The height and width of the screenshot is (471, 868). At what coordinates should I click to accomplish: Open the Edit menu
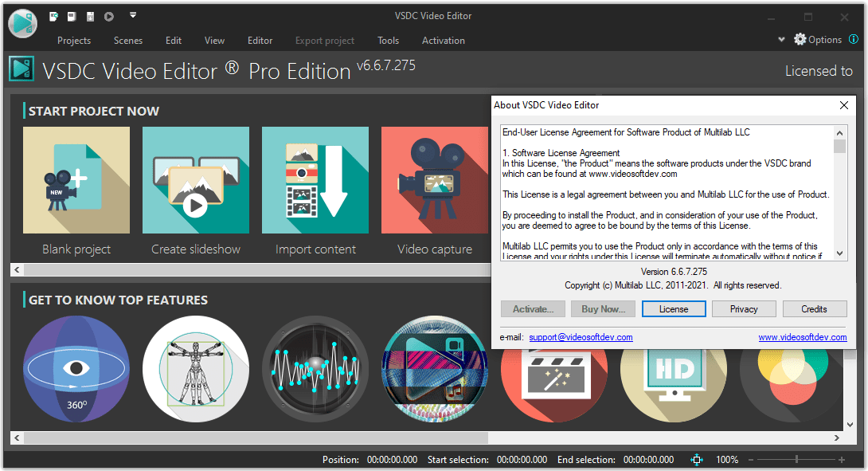tap(174, 41)
